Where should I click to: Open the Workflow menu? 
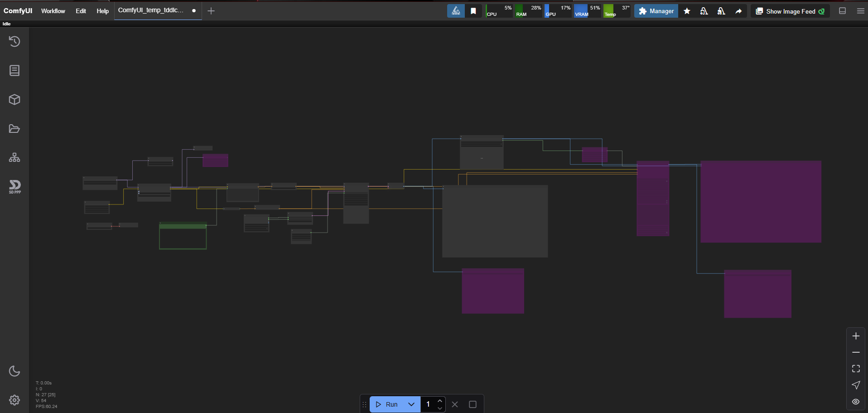click(x=53, y=11)
